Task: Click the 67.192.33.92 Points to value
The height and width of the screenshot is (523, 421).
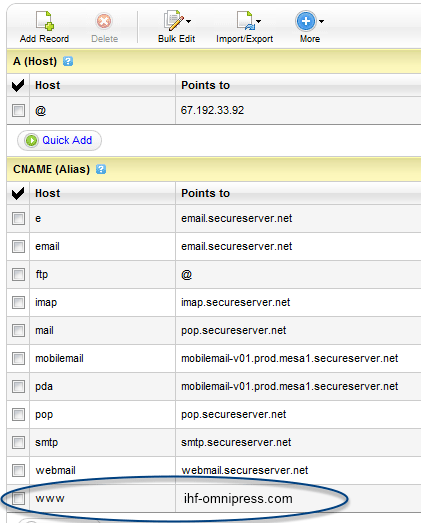Action: click(x=213, y=110)
